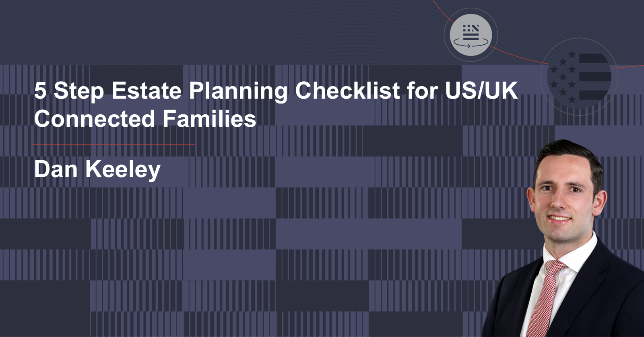Select the 'Dan Keeley' author name
The height and width of the screenshot is (337, 644).
tap(97, 169)
